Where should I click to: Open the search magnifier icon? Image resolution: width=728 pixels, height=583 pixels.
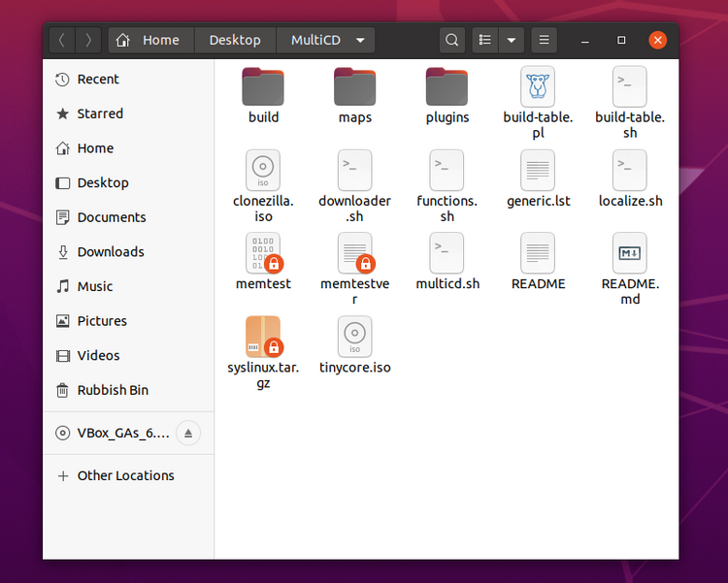pos(451,40)
